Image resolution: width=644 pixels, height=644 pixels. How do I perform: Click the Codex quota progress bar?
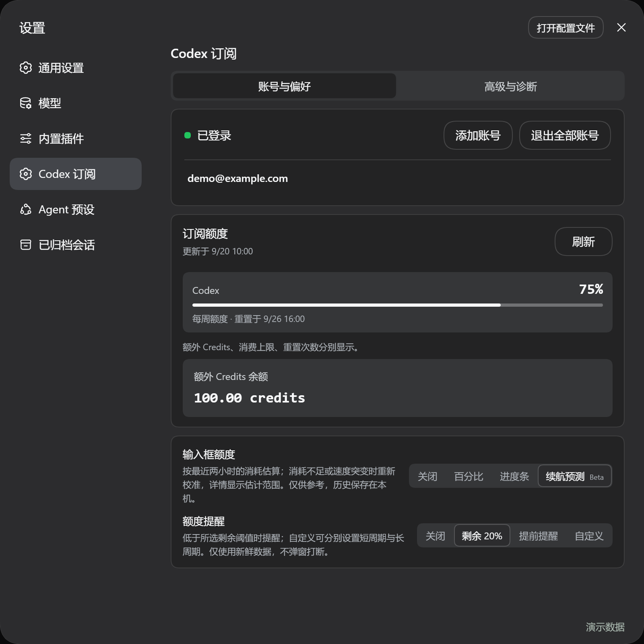[x=398, y=305]
